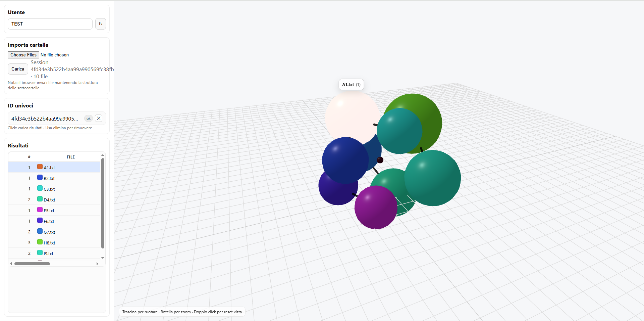This screenshot has height=321, width=644.
Task: Select the G7.txt result row
Action: 54,232
